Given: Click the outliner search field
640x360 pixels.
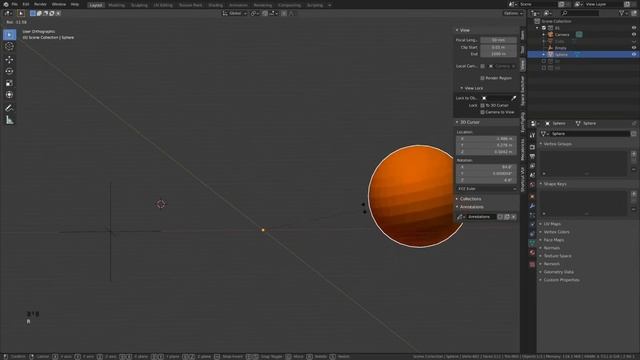Looking at the screenshot, I should coord(580,13).
